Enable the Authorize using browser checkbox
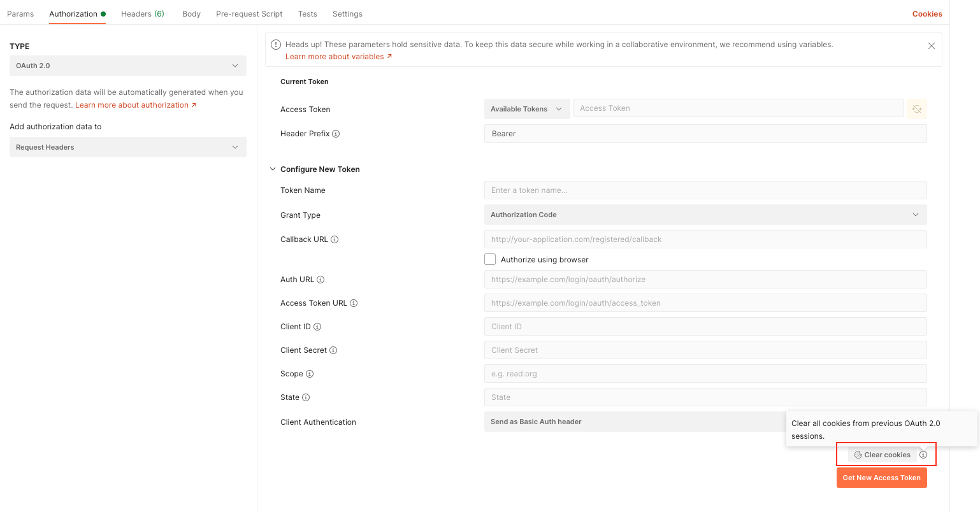 tap(489, 259)
